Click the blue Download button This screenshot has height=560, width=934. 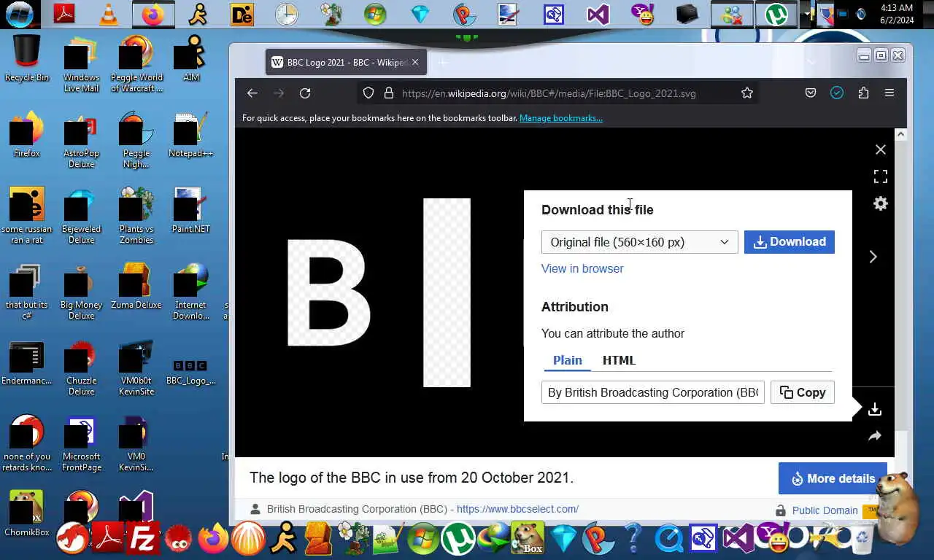[x=789, y=242]
